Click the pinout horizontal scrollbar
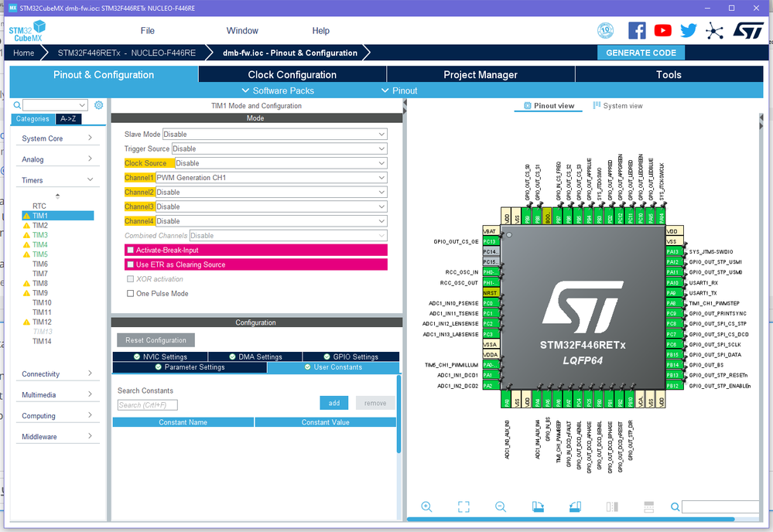 click(570, 519)
